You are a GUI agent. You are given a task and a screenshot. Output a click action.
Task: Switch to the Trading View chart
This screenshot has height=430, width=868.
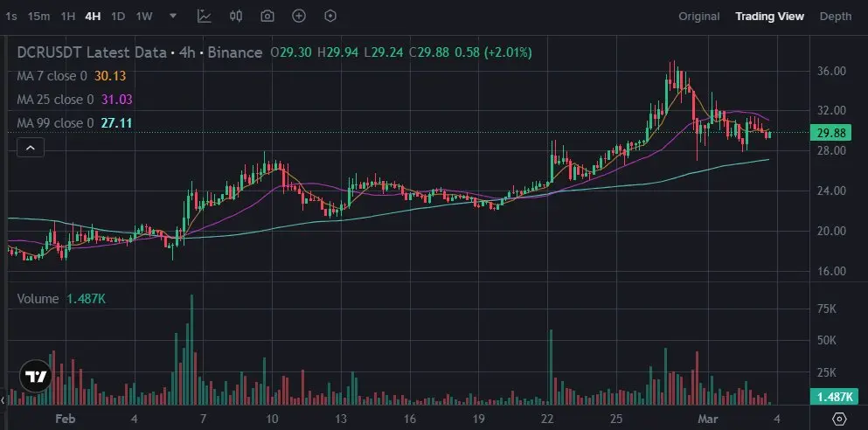click(x=769, y=17)
